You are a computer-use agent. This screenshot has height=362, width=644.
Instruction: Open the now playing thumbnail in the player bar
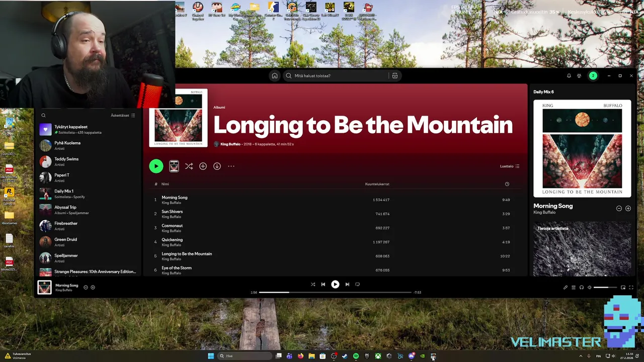tap(44, 287)
